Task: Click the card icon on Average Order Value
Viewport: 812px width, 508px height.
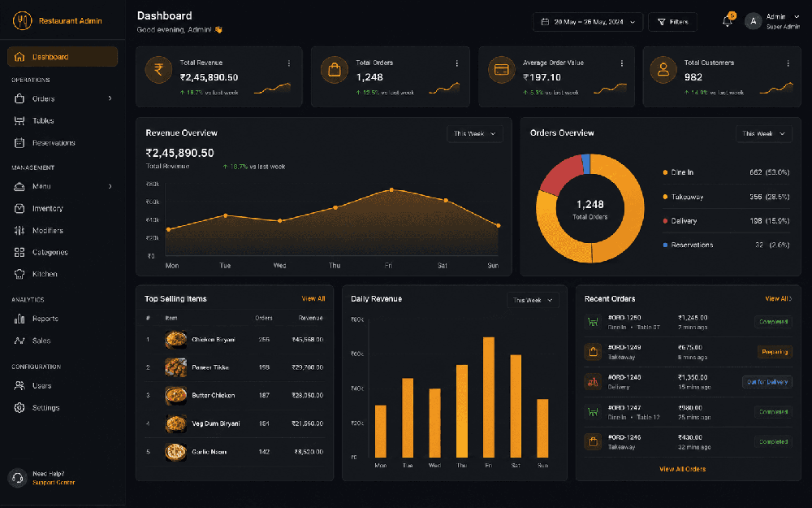Action: [501, 69]
